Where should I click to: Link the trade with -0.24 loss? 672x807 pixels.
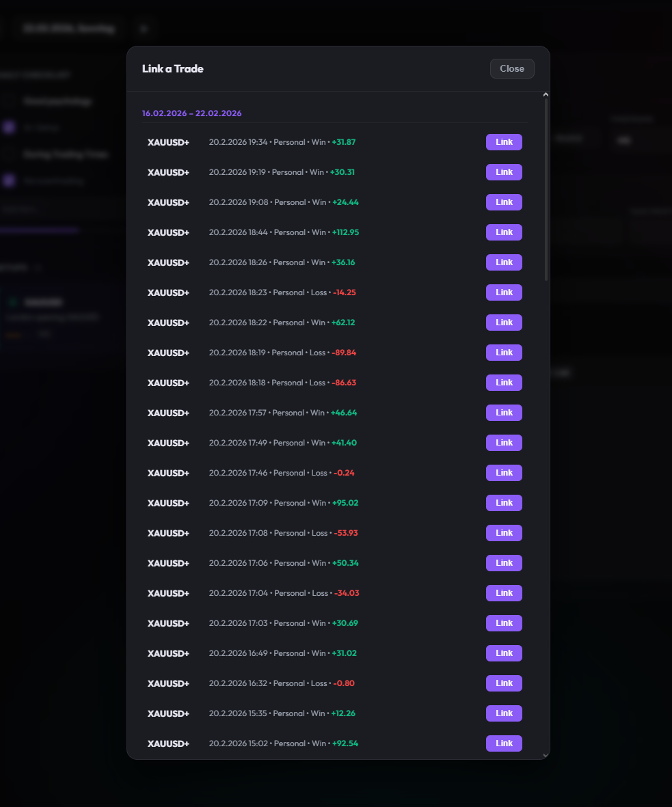pyautogui.click(x=504, y=472)
